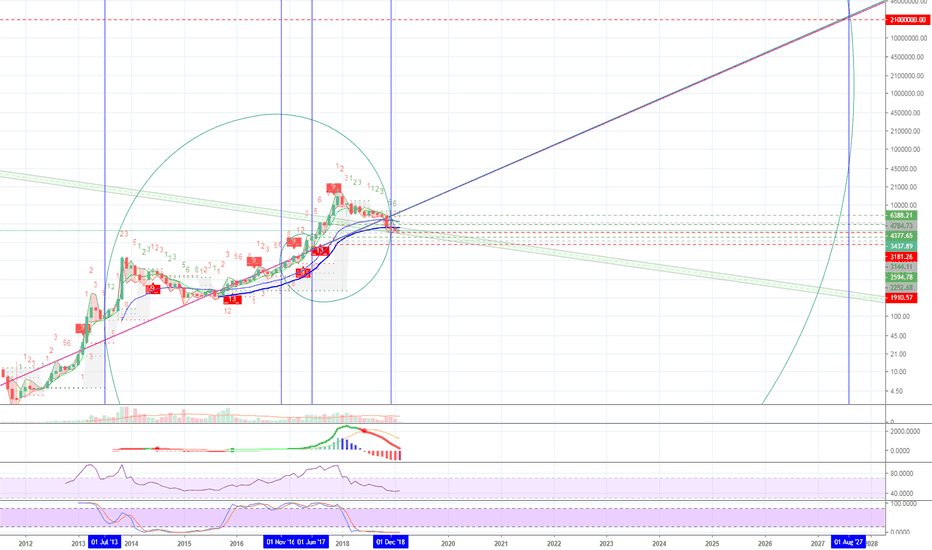Image resolution: width=932 pixels, height=550 pixels.
Task: Click the 1910.57 red price label
Action: click(x=901, y=297)
